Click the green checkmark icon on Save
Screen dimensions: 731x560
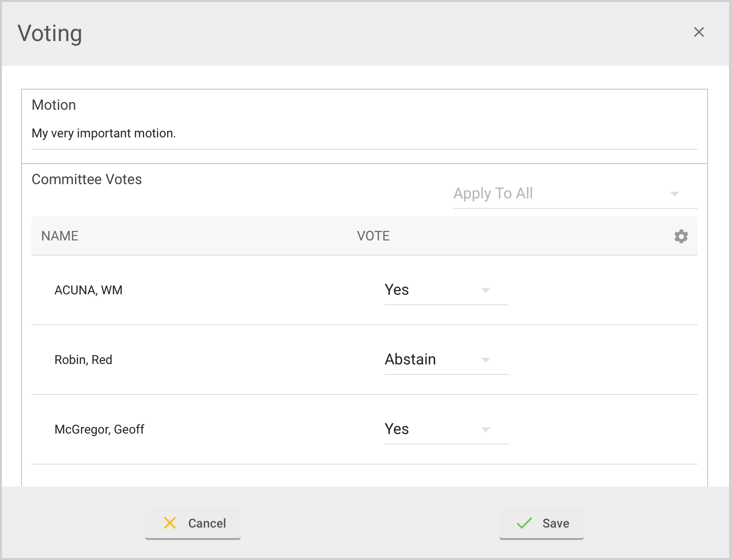pyautogui.click(x=524, y=523)
